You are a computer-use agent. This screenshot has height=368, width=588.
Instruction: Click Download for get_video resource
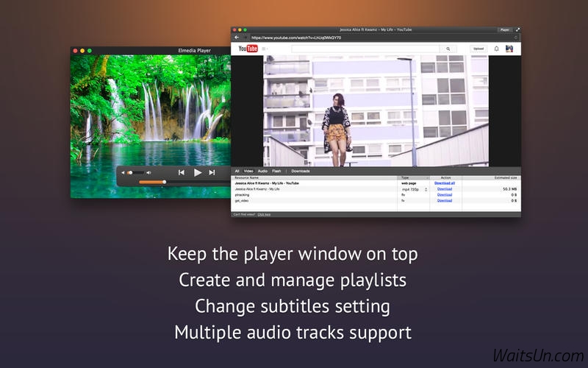(445, 200)
